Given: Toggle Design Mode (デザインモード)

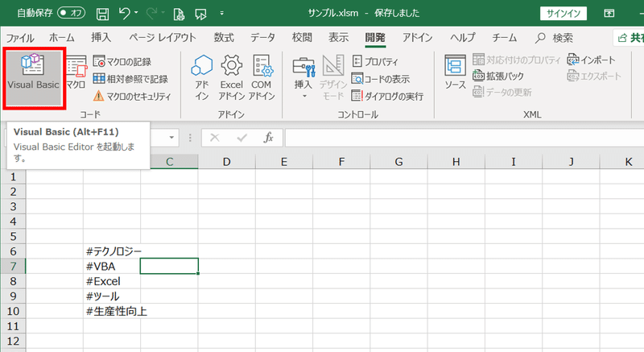Looking at the screenshot, I should (x=333, y=77).
